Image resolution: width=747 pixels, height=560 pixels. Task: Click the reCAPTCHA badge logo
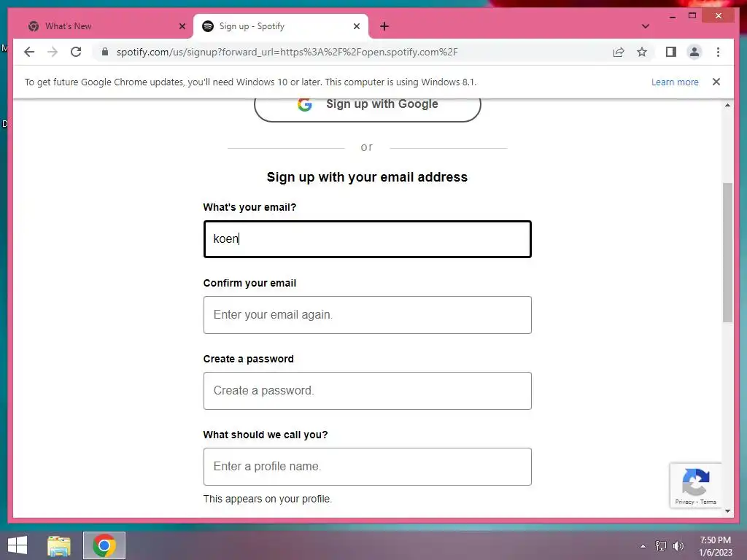[695, 482]
